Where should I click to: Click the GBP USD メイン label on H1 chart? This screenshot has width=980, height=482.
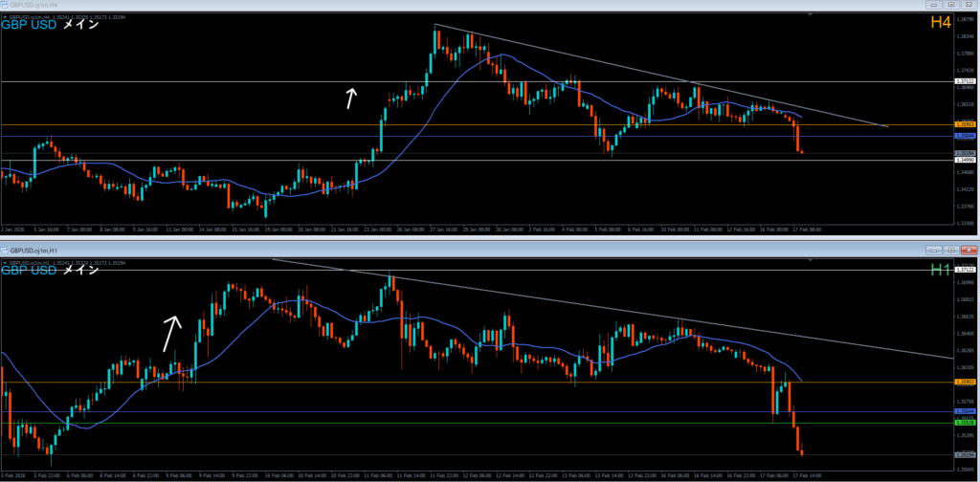click(x=50, y=271)
